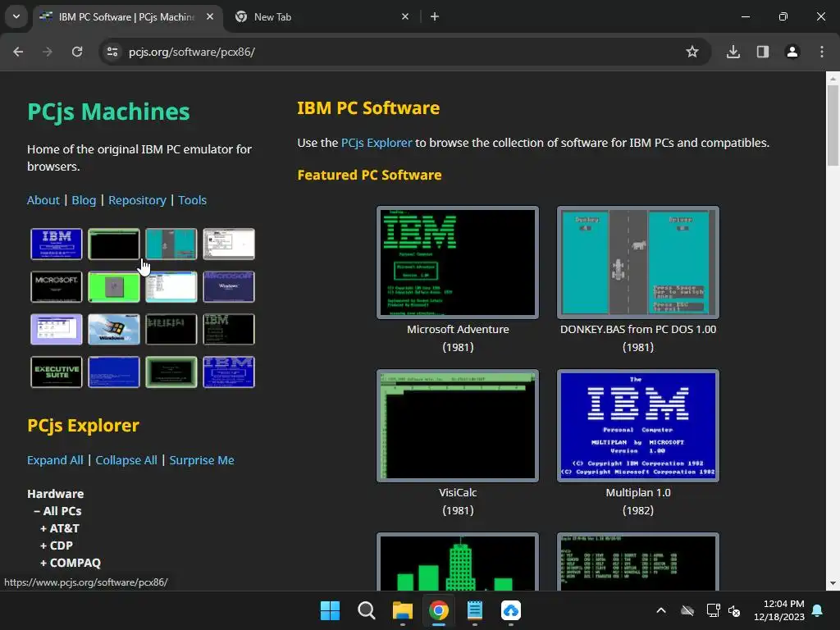Image resolution: width=840 pixels, height=630 pixels.
Task: Click the DONKEY.BAS from PC DOS 1.00 caption
Action: pyautogui.click(x=638, y=329)
